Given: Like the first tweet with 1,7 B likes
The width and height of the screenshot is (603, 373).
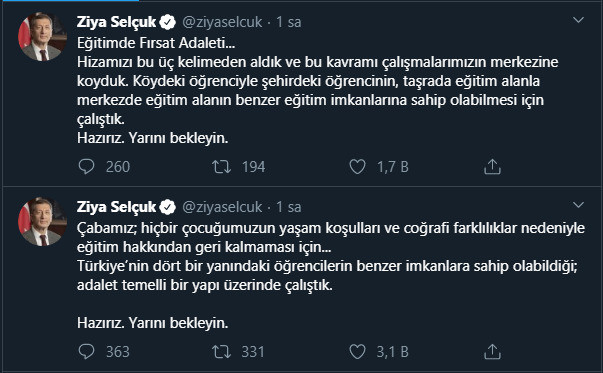Looking at the screenshot, I should pyautogui.click(x=357, y=167).
